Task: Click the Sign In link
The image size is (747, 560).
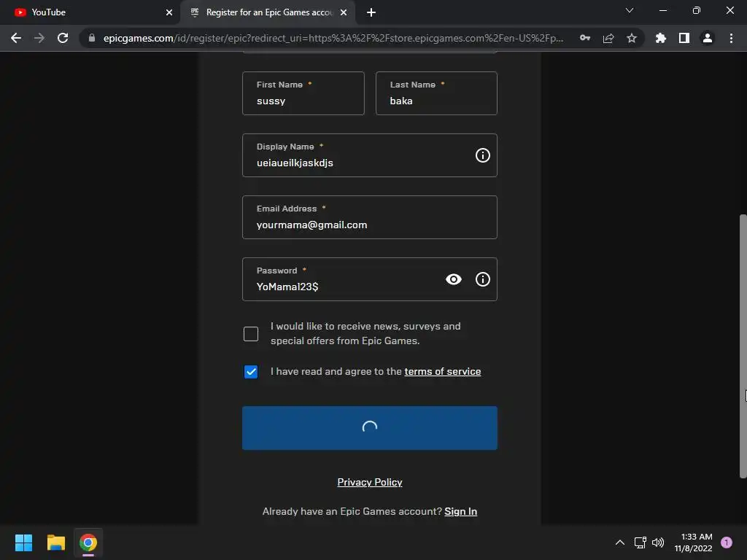Action: pyautogui.click(x=461, y=511)
